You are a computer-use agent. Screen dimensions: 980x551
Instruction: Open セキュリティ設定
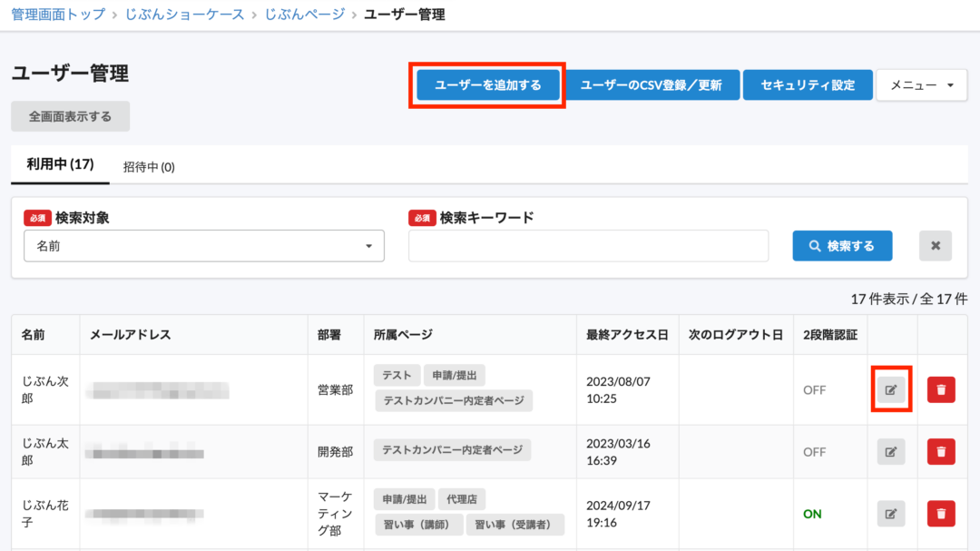click(808, 84)
